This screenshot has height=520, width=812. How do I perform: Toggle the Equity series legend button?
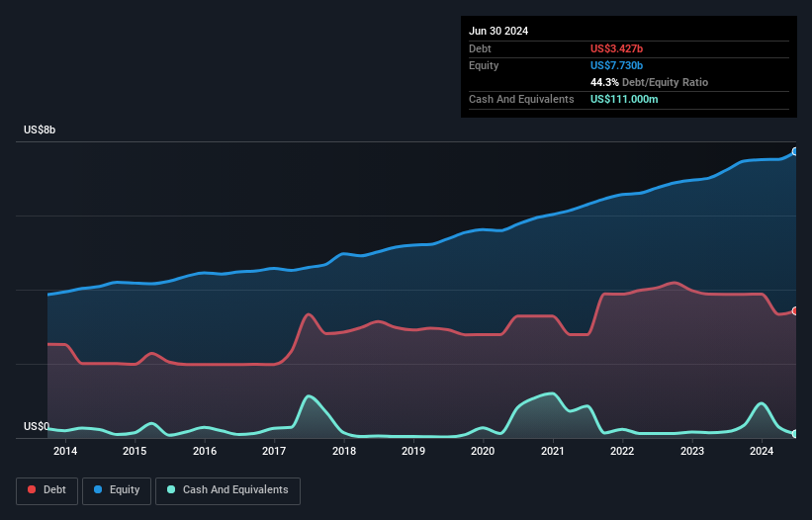coord(117,490)
